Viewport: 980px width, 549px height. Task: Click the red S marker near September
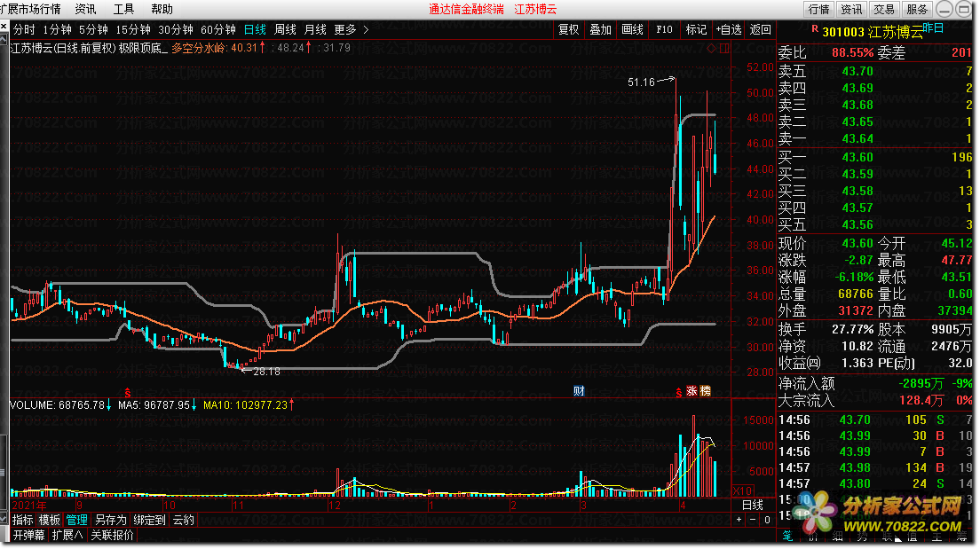coord(128,392)
